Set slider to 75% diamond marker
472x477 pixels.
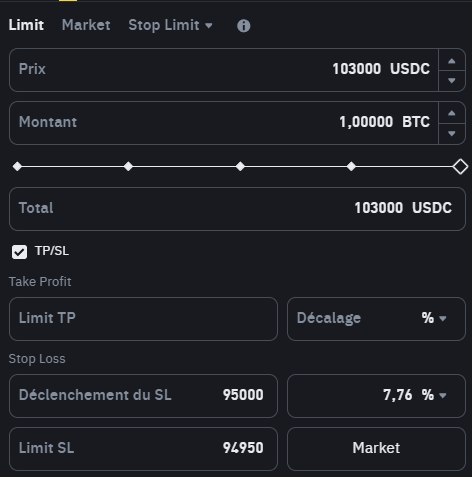[351, 166]
